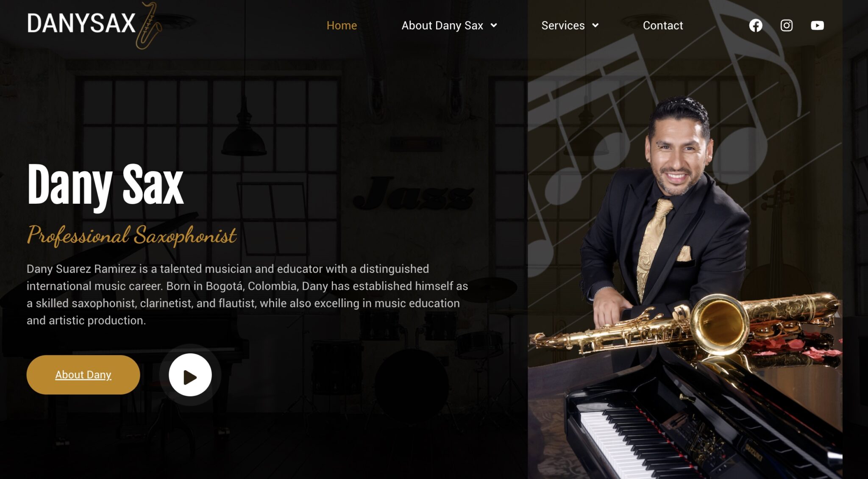The image size is (868, 479).
Task: Open the Facebook social icon
Action: [x=755, y=25]
